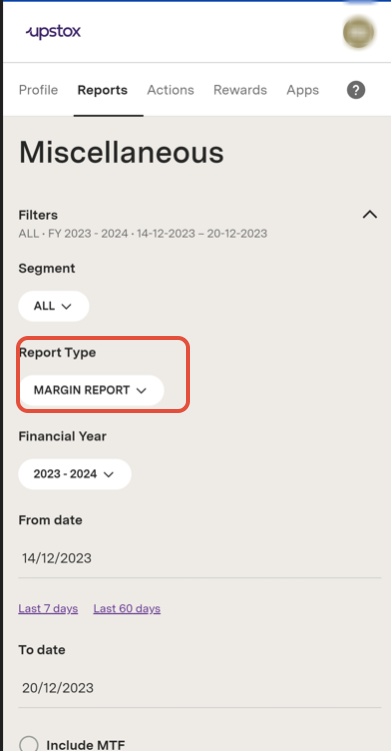Switch to the Apps tab
This screenshot has height=751, width=391.
click(303, 90)
